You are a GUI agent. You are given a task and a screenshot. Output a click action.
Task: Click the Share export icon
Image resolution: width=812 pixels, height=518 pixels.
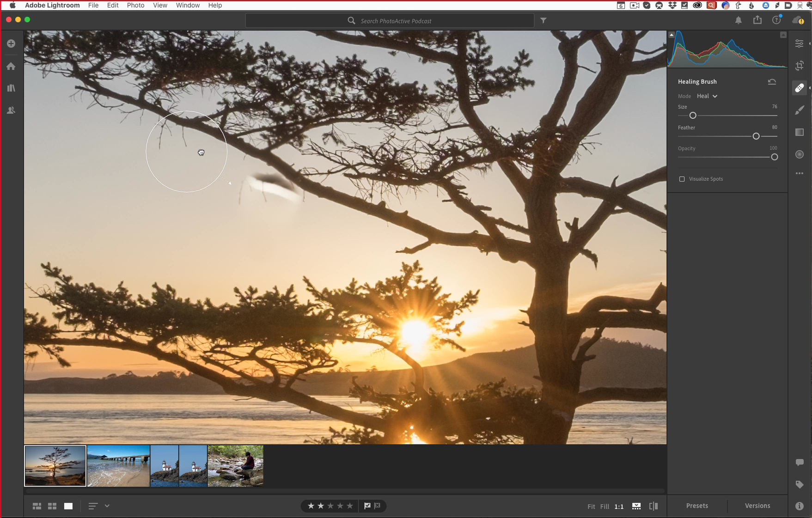click(757, 20)
